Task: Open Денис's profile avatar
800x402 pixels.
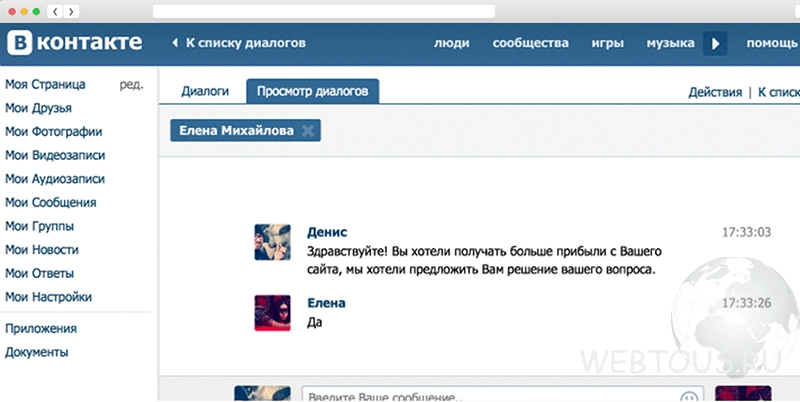Action: point(272,242)
